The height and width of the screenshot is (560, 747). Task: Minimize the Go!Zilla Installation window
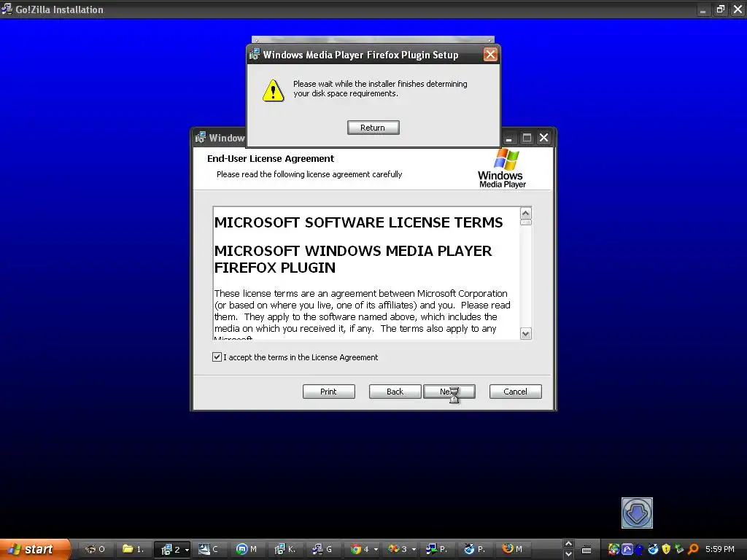pyautogui.click(x=703, y=9)
